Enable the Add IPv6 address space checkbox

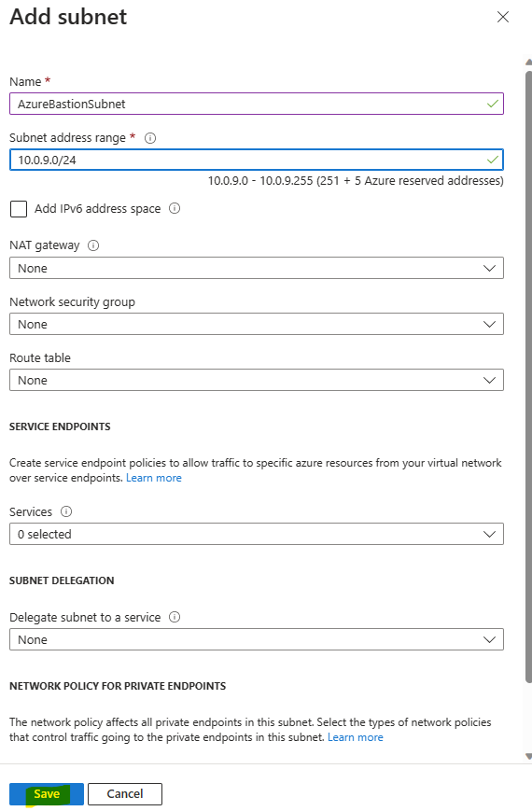[x=19, y=209]
